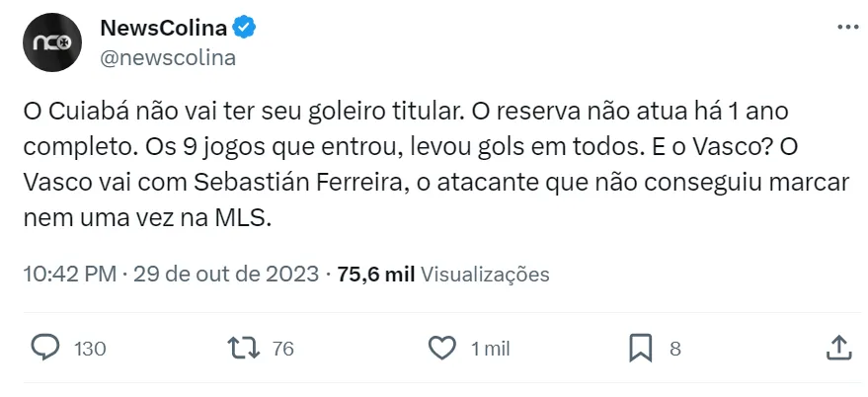Click the repost arrows icon

(243, 348)
